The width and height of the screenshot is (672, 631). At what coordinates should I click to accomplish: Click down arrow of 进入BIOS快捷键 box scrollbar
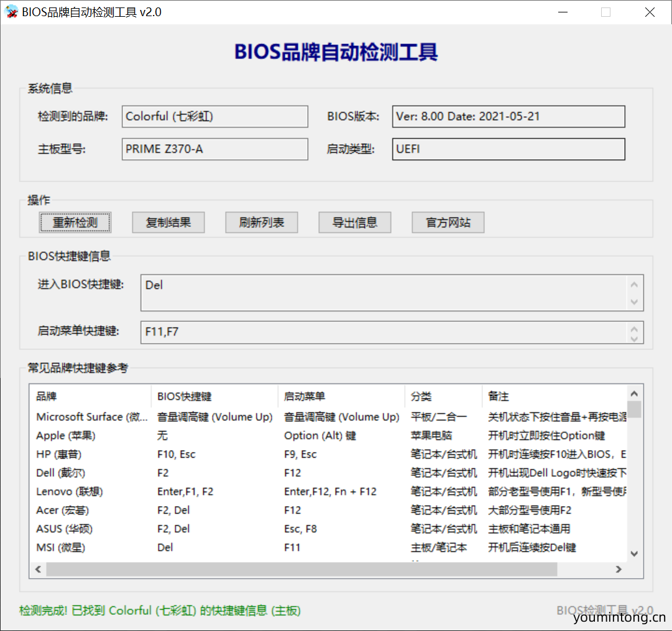635,302
